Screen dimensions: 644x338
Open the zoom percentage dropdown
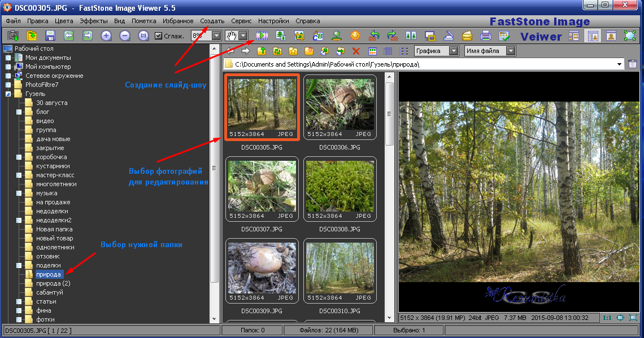point(216,36)
